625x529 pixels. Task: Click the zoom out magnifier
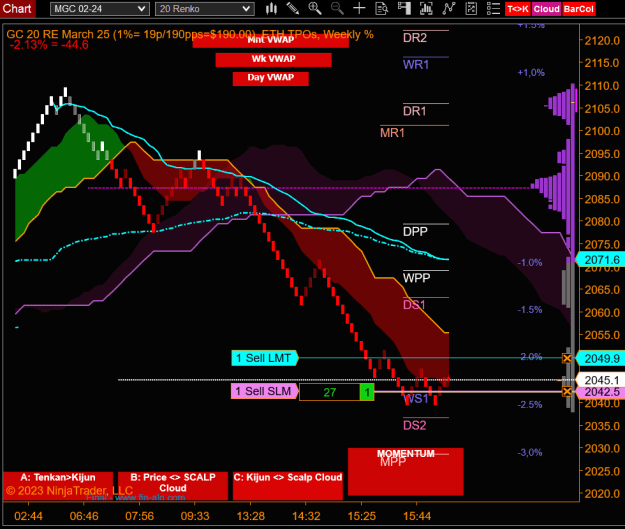(337, 9)
